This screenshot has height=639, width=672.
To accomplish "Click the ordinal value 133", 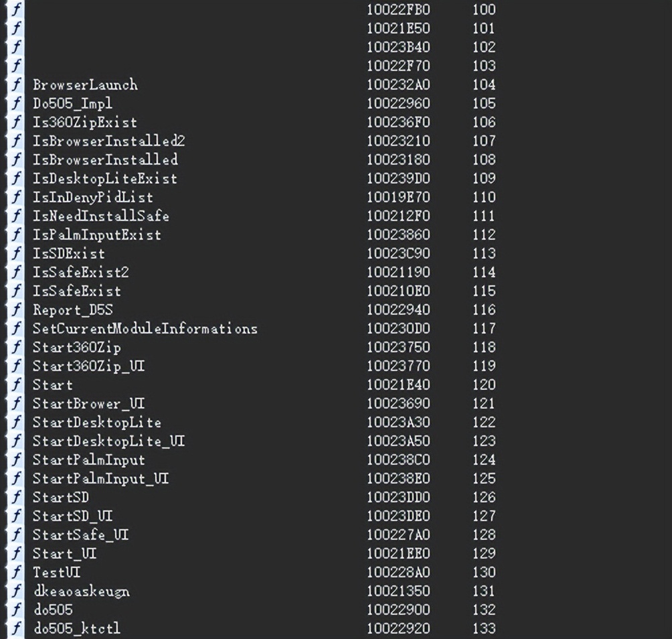I will pyautogui.click(x=484, y=629).
